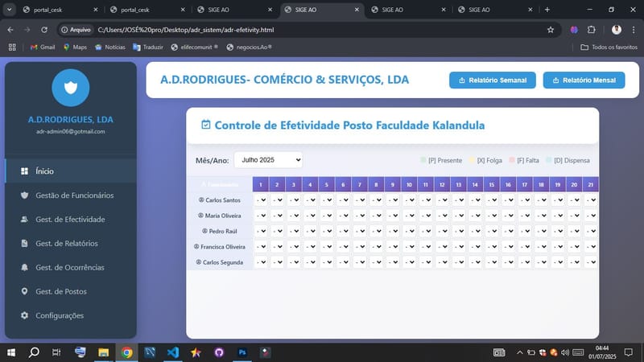The image size is (644, 362).
Task: Click the [F] Falta legend swatch
Action: pyautogui.click(x=512, y=160)
